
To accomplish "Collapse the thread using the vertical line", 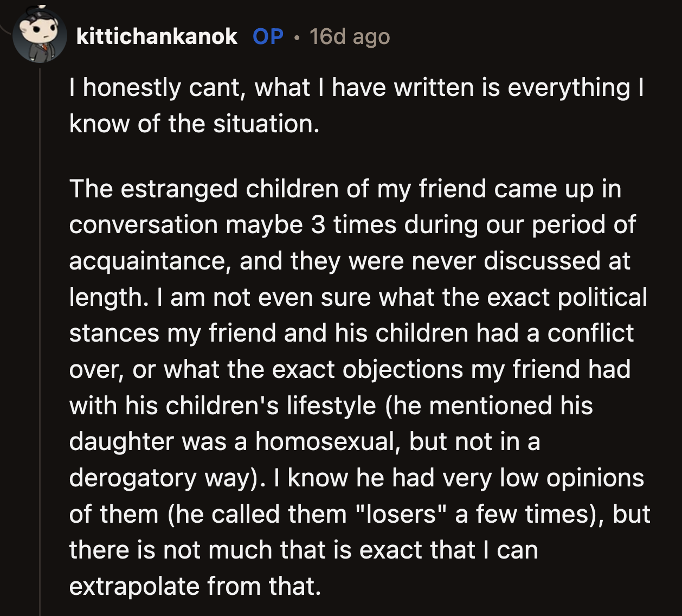I will 42,325.
